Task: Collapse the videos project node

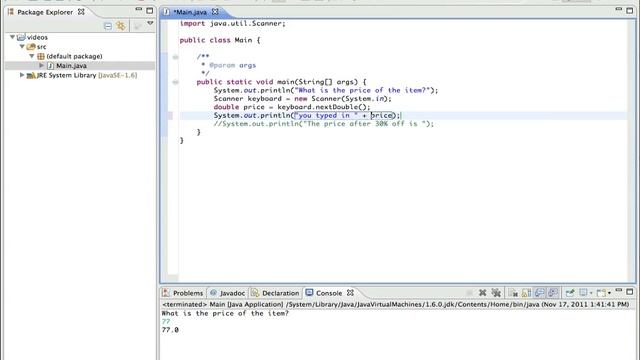Action: point(12,37)
